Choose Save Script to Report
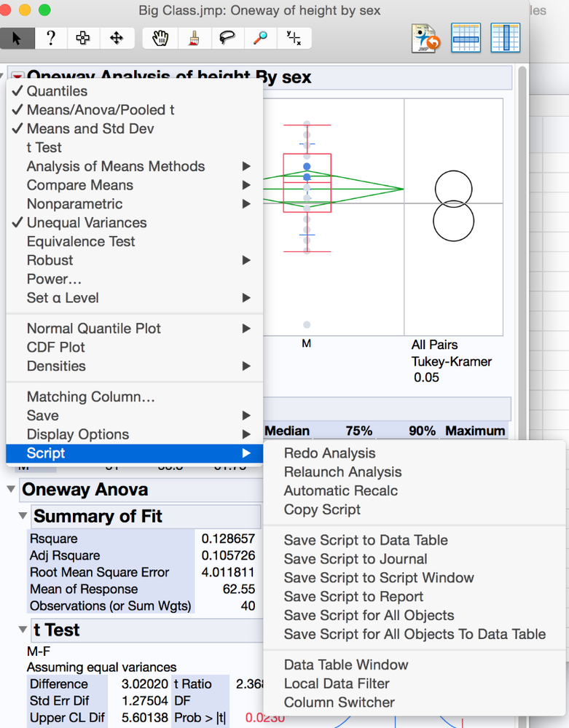 (x=415, y=597)
